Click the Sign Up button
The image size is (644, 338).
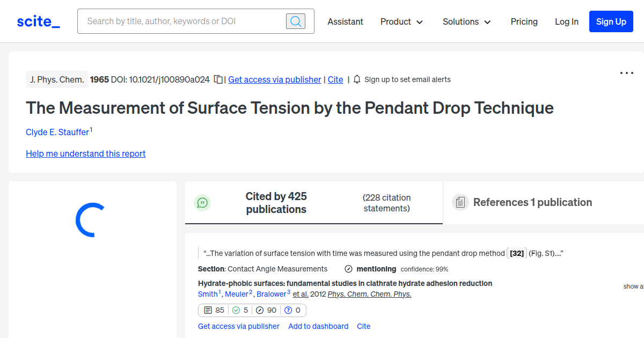tap(611, 21)
